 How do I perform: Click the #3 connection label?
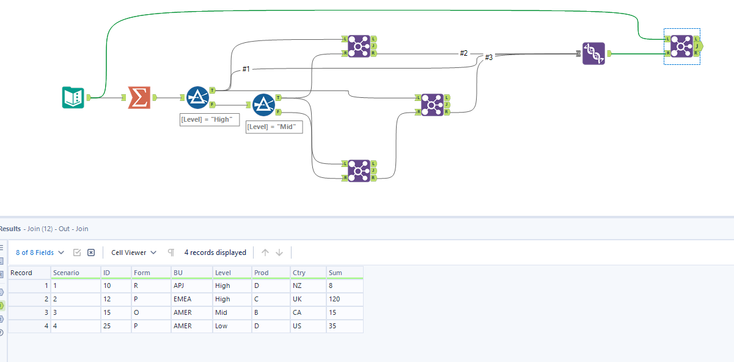[x=489, y=57]
